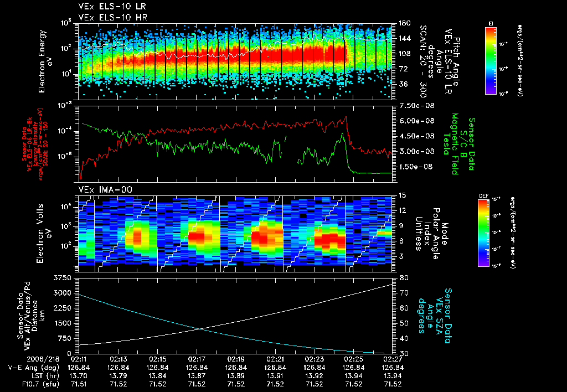The width and height of the screenshot is (567, 392).
Task: Click the green 'Magnetic Field Tesla' axis label
Action: point(451,144)
